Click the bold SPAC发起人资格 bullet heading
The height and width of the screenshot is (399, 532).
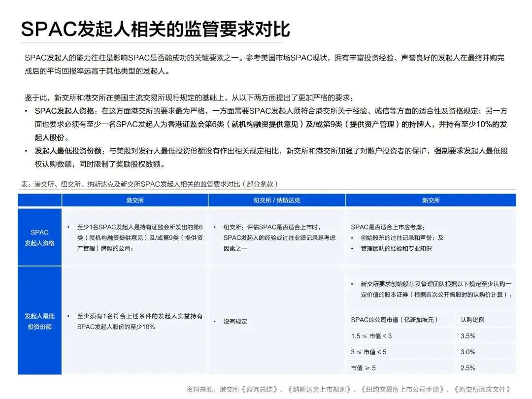point(65,111)
